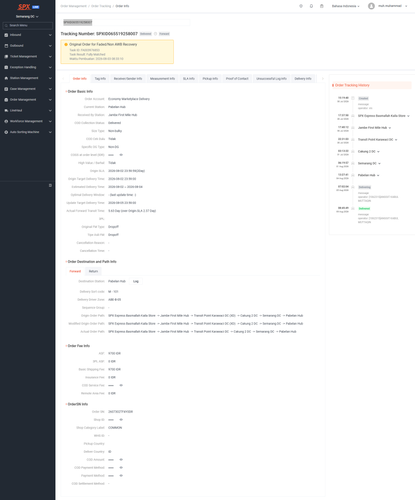415x500 pixels.
Task: Open the muh.muhammad account dropdown
Action: click(392, 6)
